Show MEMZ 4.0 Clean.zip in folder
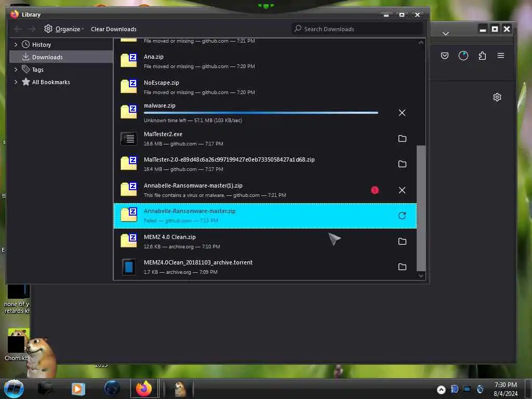The width and height of the screenshot is (532, 399). click(402, 241)
